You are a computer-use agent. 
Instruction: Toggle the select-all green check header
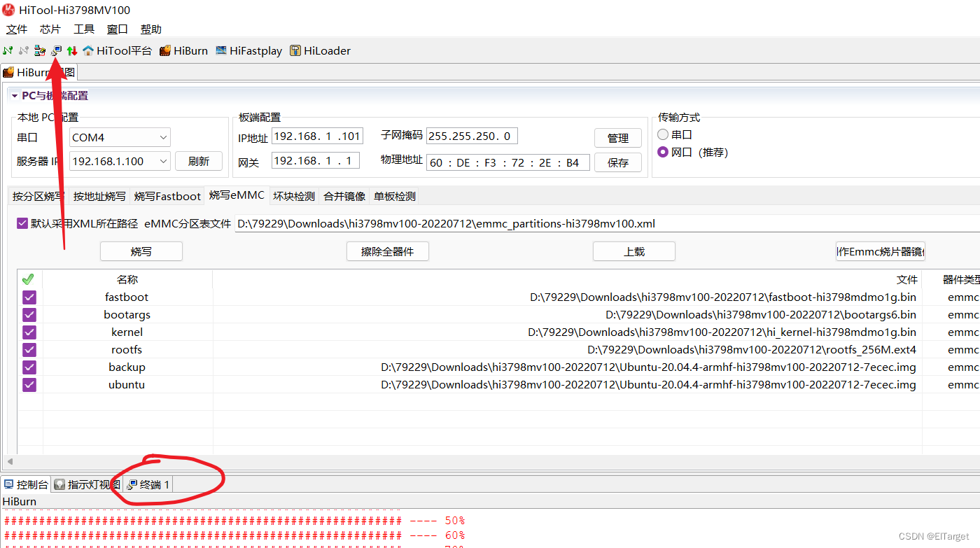[x=29, y=279]
